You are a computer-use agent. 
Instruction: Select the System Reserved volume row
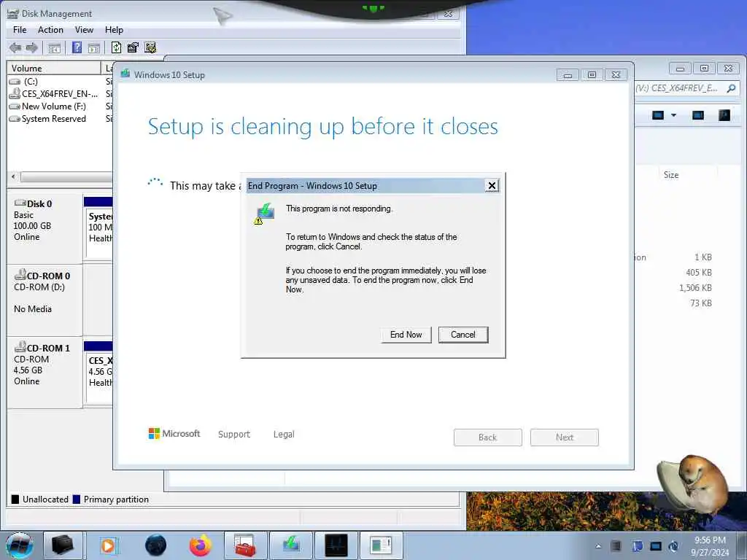[x=60, y=119]
